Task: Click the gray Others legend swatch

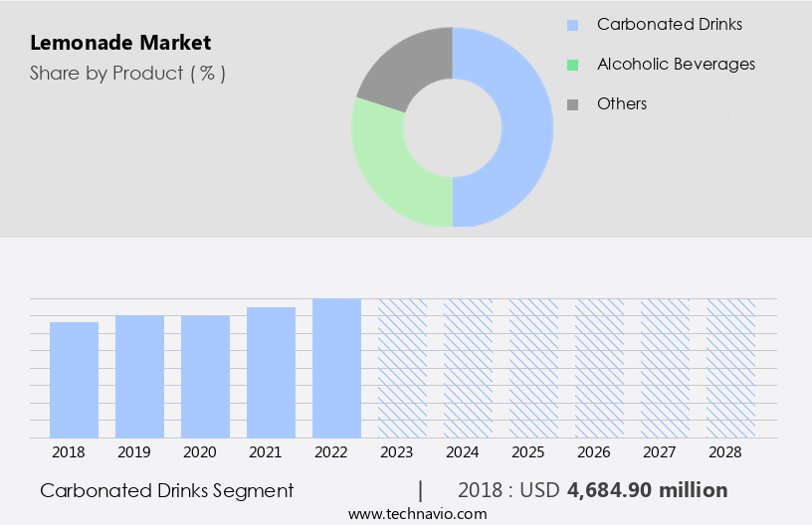Action: [x=572, y=104]
